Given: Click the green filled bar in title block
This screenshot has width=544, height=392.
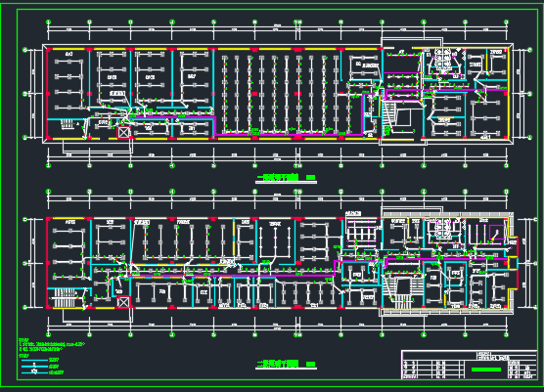Looking at the screenshot, I should (x=486, y=370).
